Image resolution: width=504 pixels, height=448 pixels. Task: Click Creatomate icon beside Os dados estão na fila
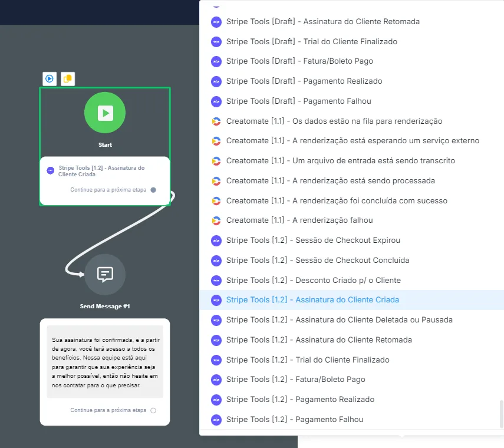216,121
